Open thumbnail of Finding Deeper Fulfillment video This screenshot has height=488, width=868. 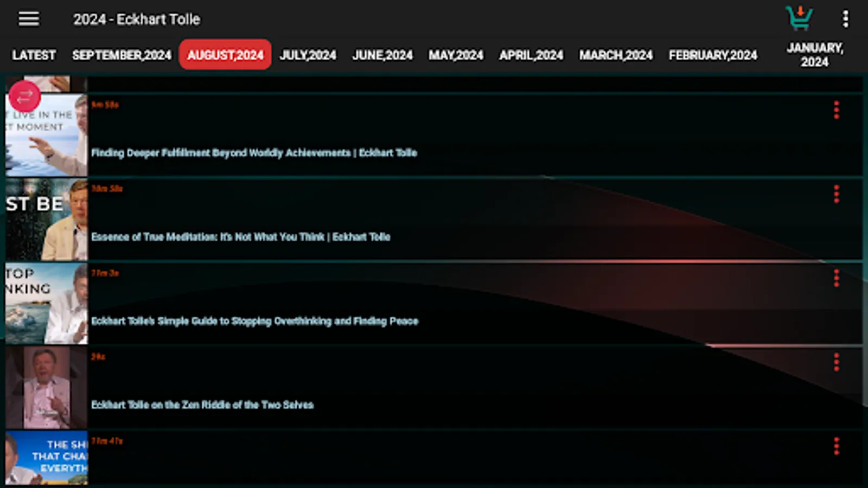[47, 135]
